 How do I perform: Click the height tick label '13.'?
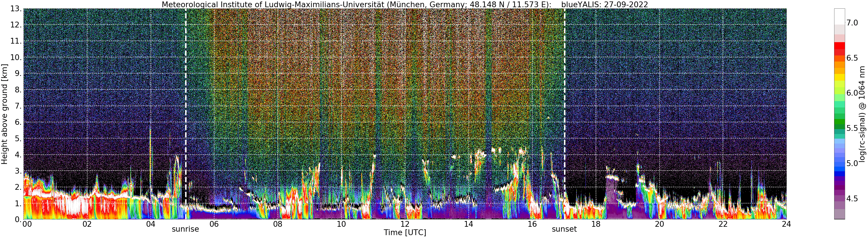click(x=16, y=9)
